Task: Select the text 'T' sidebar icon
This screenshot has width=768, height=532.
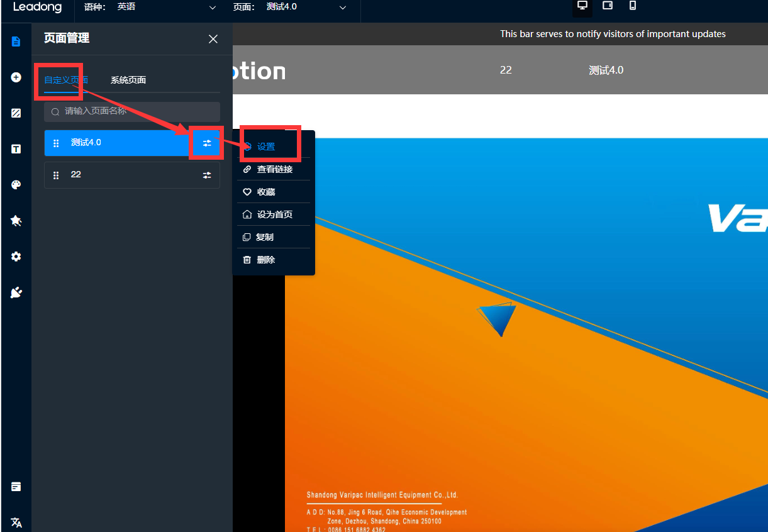Action: pyautogui.click(x=16, y=149)
